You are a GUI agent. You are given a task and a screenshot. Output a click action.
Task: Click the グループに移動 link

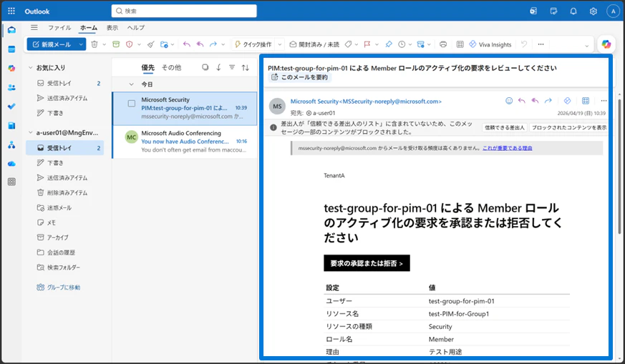click(x=58, y=287)
